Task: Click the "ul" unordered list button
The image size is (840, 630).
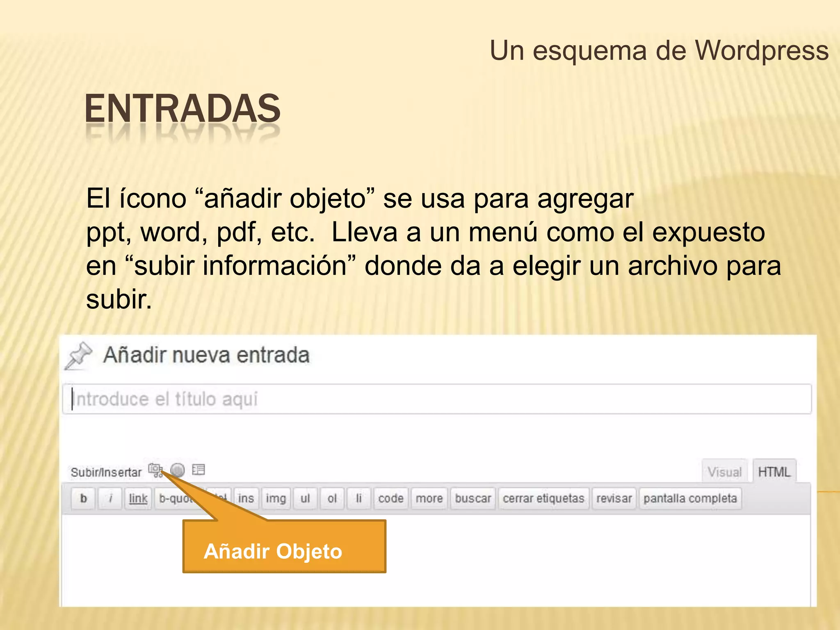Action: (x=305, y=498)
